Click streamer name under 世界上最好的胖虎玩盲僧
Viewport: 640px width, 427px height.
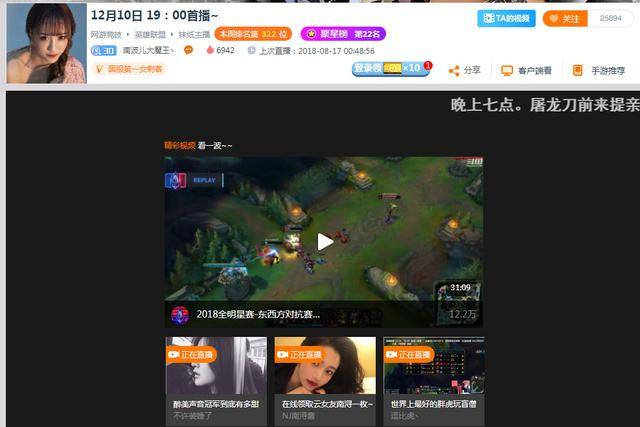click(404, 416)
